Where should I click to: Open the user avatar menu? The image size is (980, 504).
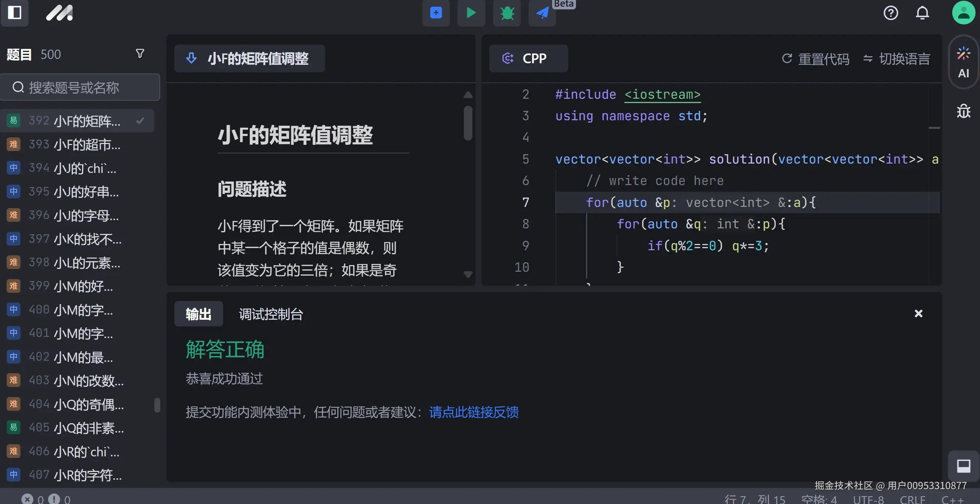click(x=963, y=13)
